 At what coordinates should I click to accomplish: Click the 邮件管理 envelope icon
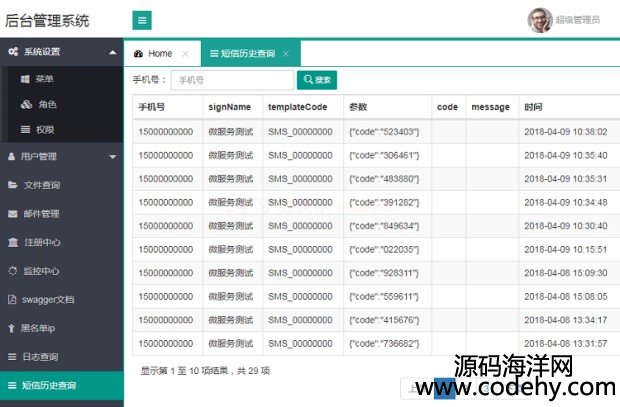point(13,214)
